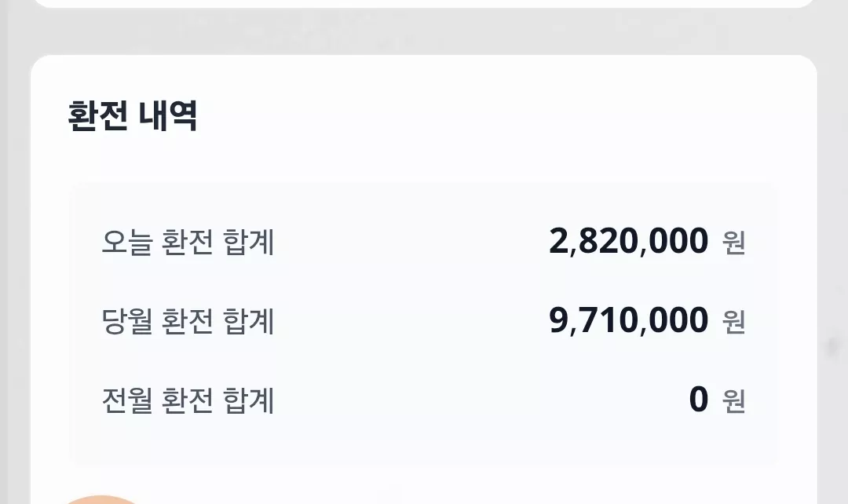Viewport: 848px width, 504px height.
Task: Click 원 unit next to 2,820,000
Action: point(734,243)
